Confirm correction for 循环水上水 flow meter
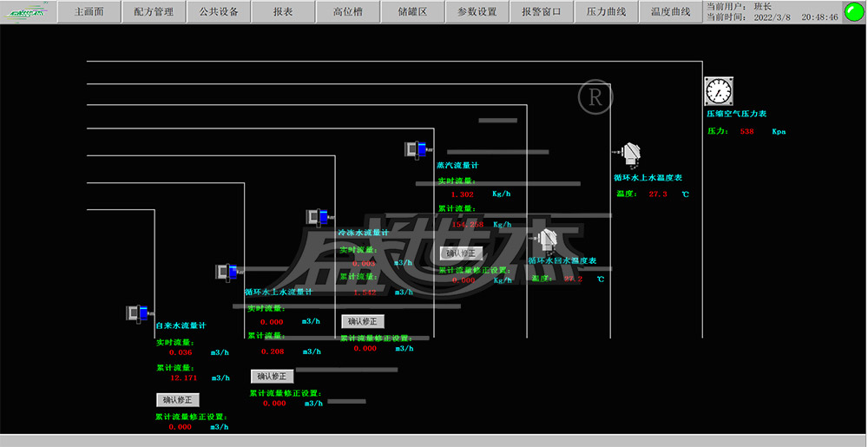This screenshot has width=868, height=447. (x=273, y=377)
